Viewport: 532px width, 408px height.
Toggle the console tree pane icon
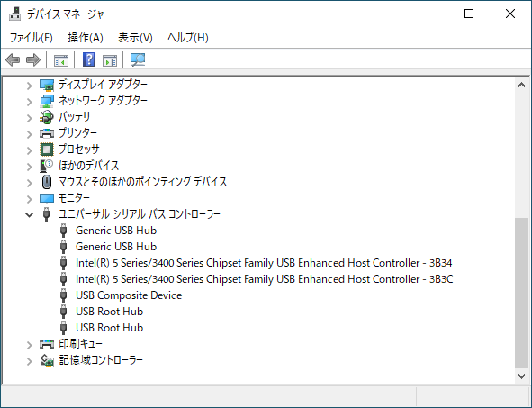[x=61, y=60]
